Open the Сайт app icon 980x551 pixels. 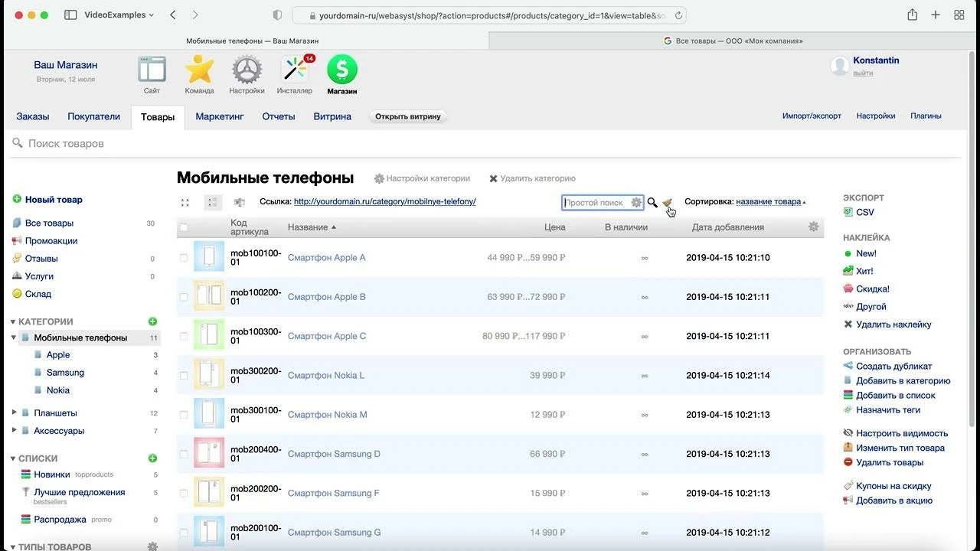tap(152, 70)
